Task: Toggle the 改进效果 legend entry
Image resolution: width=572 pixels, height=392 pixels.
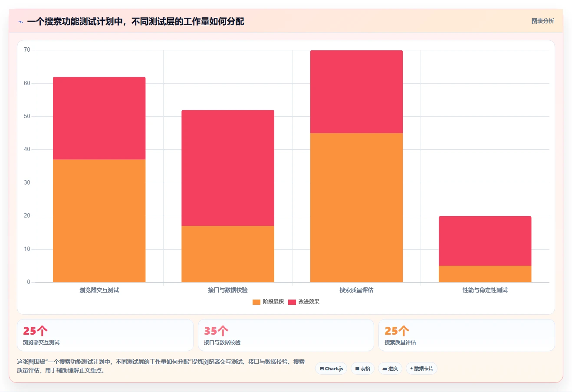Action: point(304,302)
